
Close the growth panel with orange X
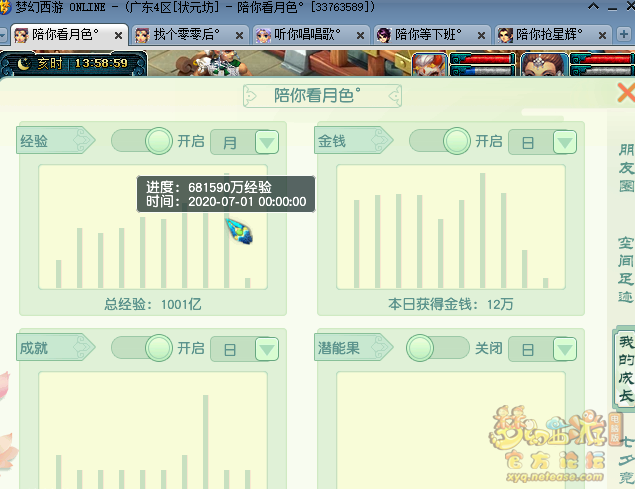tap(626, 93)
